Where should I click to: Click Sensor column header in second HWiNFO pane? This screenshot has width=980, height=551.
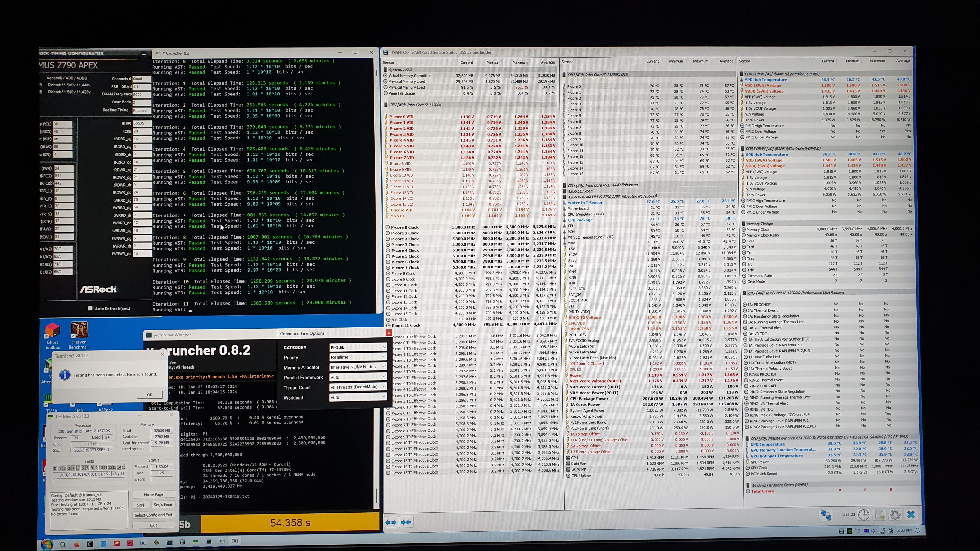click(567, 62)
